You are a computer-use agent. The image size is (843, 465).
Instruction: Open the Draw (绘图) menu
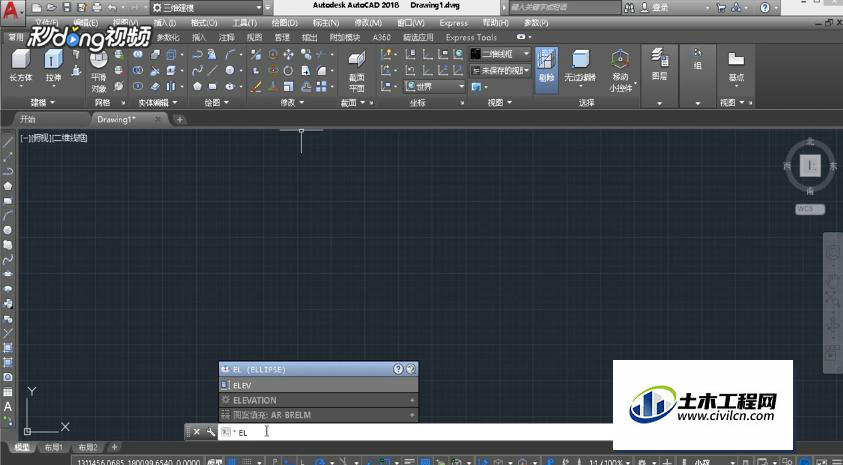[x=284, y=23]
